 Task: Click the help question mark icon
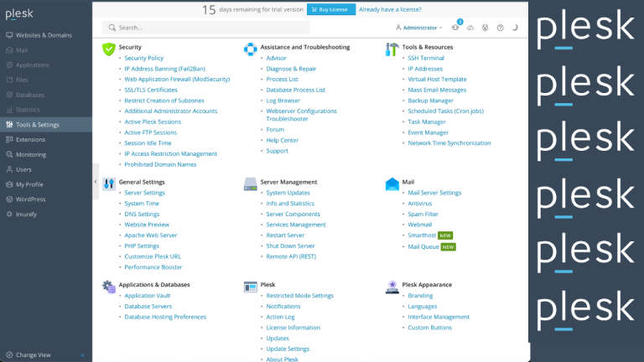pos(501,28)
